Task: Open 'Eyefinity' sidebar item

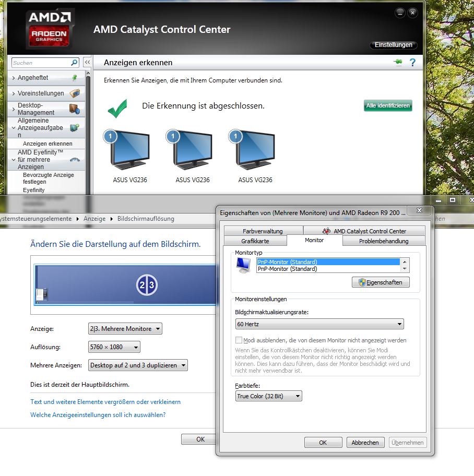Action: pyautogui.click(x=34, y=190)
